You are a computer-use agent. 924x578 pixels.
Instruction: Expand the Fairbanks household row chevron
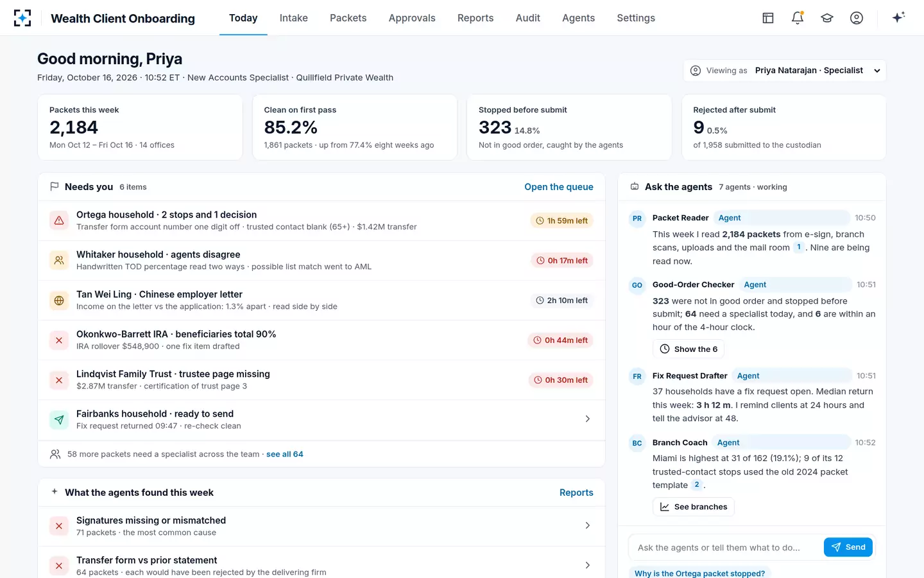588,419
